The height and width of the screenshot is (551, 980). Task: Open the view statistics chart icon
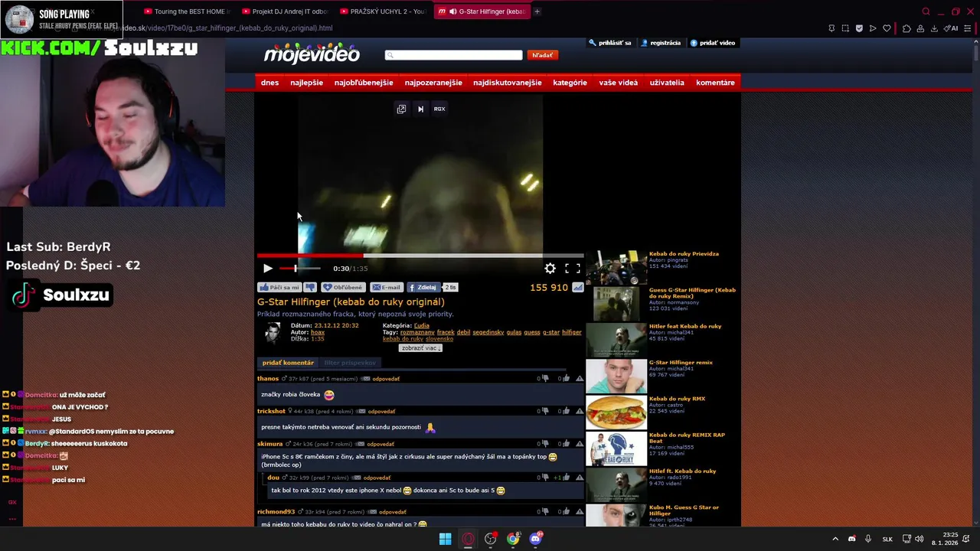578,288
